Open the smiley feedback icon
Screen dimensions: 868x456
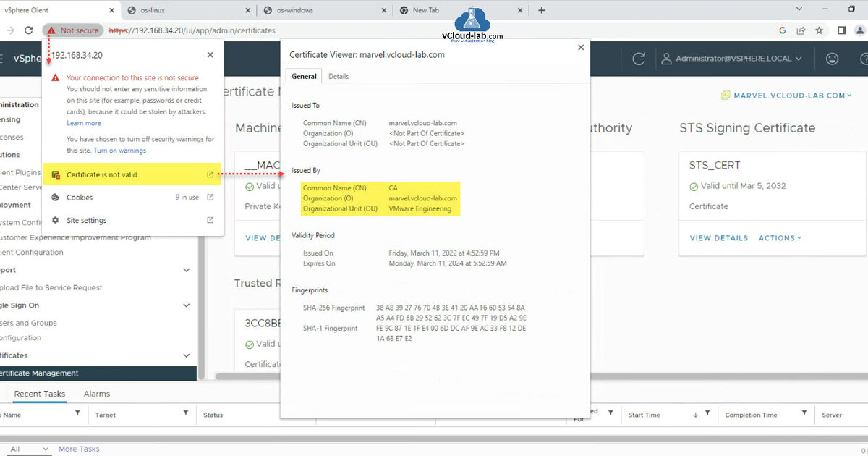pyautogui.click(x=833, y=59)
